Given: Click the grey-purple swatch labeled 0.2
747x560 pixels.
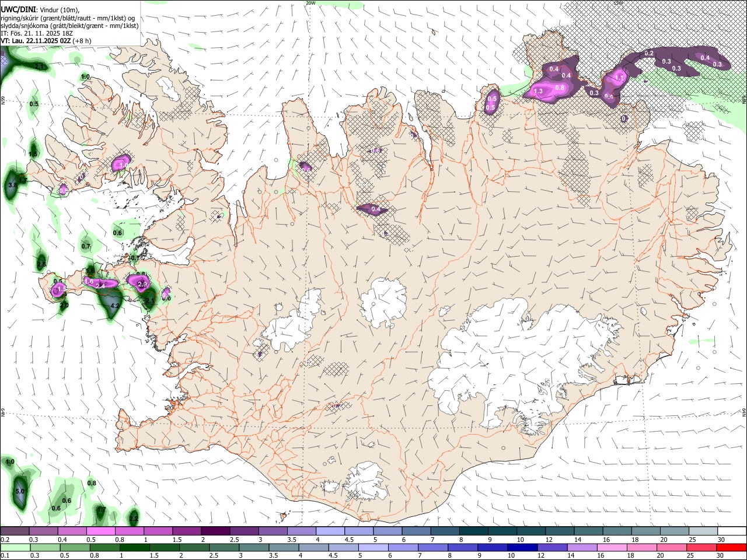Looking at the screenshot, I should click(15, 531).
